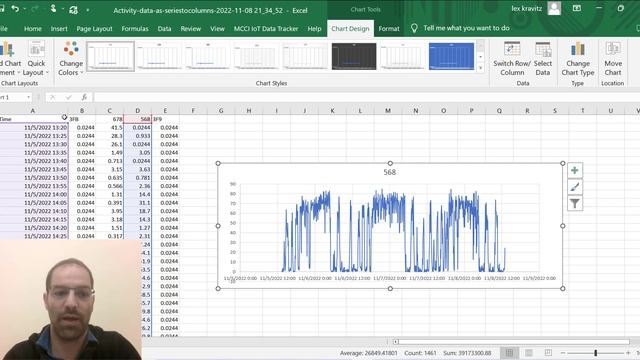Click the zoom slider handle

(596, 353)
